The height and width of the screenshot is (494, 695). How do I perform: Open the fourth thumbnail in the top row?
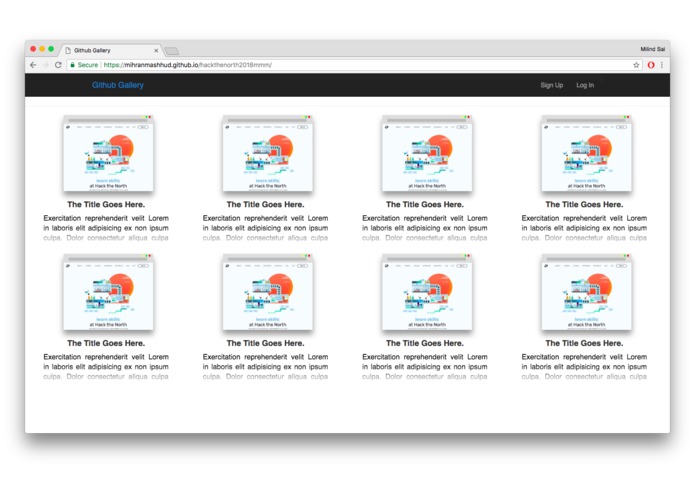(x=586, y=153)
